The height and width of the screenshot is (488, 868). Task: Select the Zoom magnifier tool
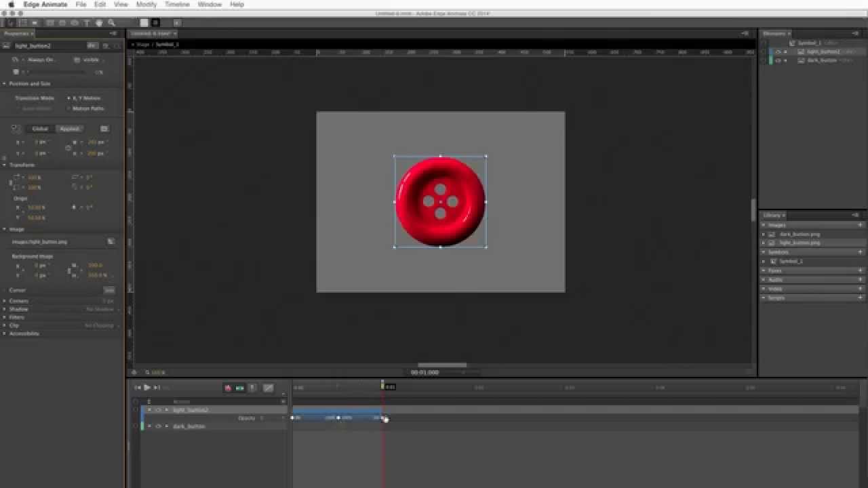tap(111, 23)
